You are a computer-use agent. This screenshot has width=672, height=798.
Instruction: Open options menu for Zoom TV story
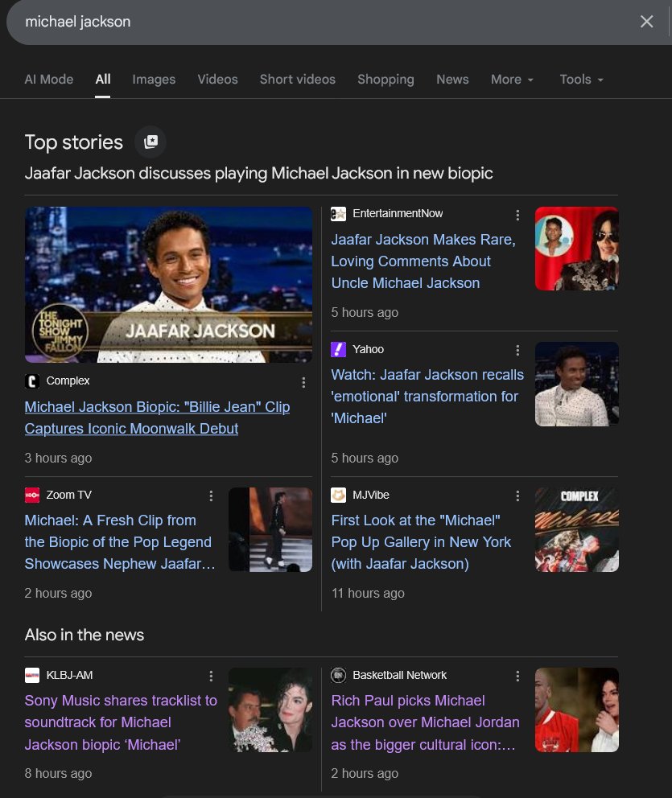212,496
